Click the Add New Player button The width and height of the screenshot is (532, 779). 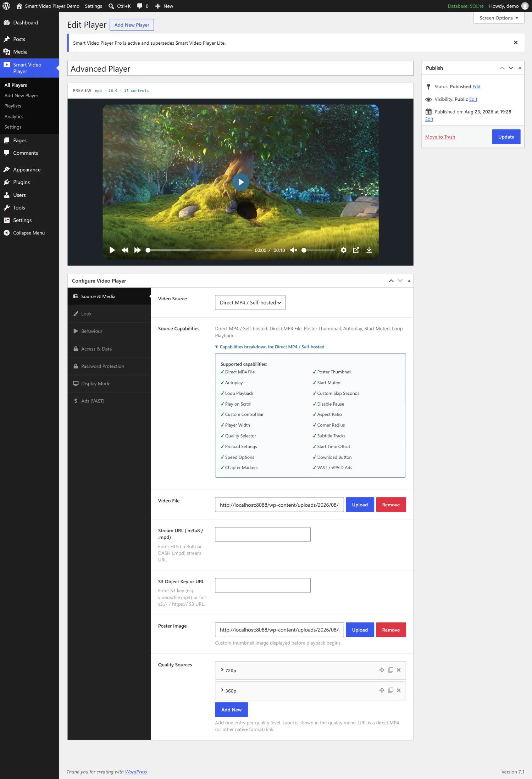(132, 24)
